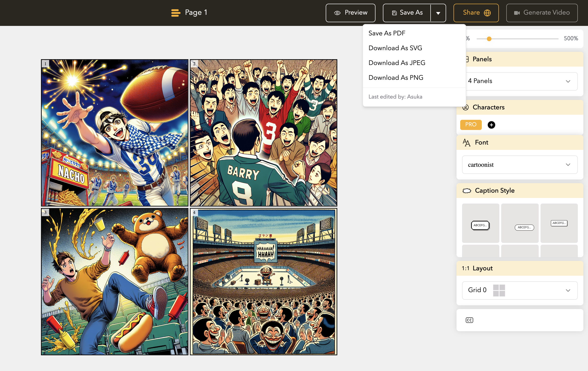588x371 pixels.
Task: Click the zoom slider handle
Action: point(489,39)
